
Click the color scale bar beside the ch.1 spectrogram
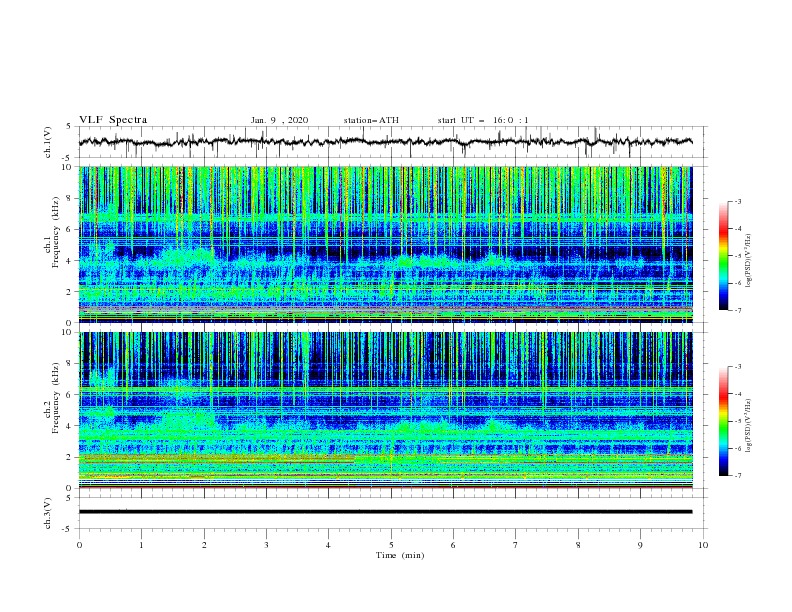coord(724,256)
